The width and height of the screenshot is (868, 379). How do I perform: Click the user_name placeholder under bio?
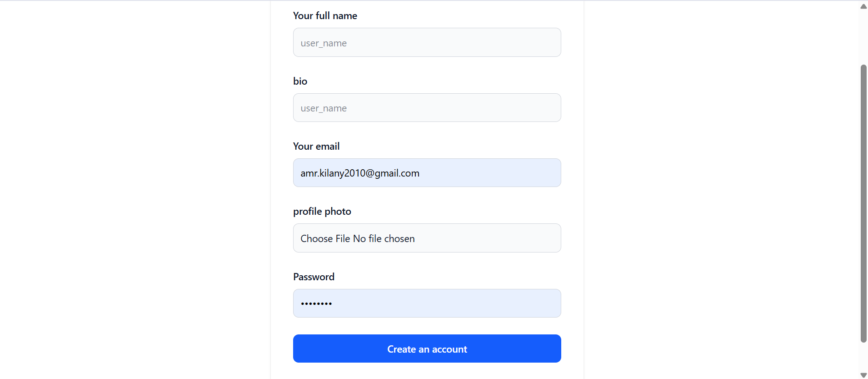324,108
